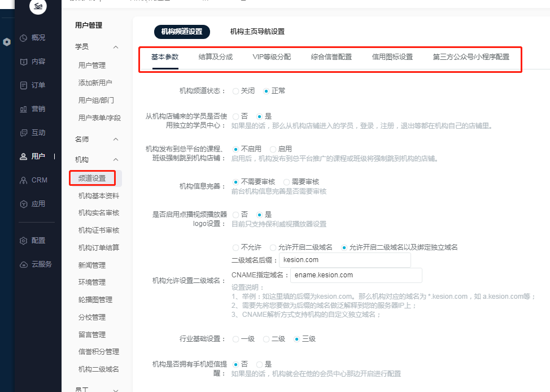Select 需要审核 for 机构信息完善

[x=287, y=182]
